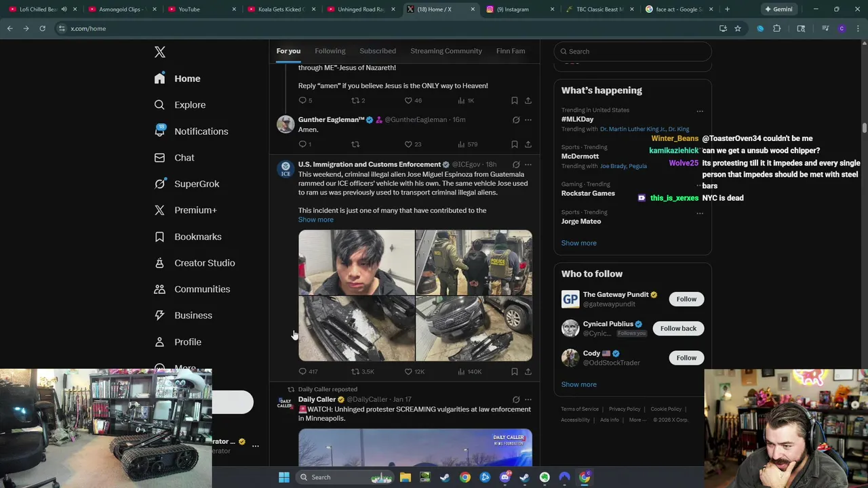This screenshot has height=488, width=868.
Task: Open the Terms of Service link
Action: click(x=580, y=409)
